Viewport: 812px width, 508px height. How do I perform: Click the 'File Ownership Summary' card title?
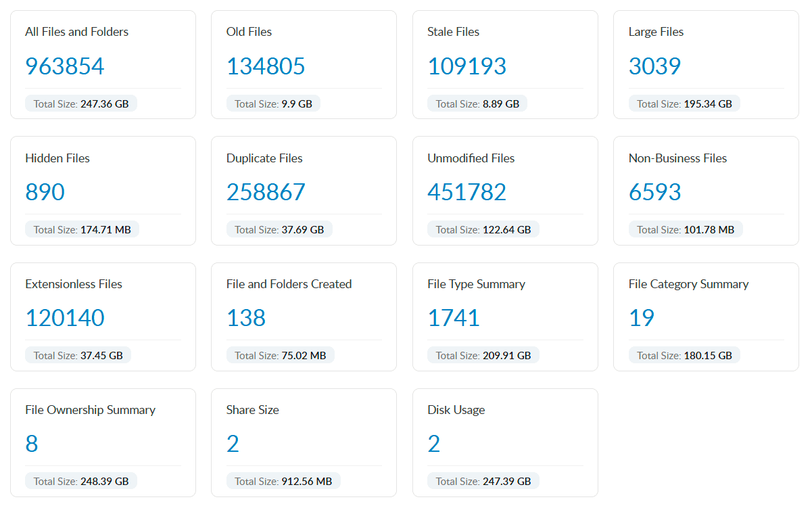(x=90, y=410)
